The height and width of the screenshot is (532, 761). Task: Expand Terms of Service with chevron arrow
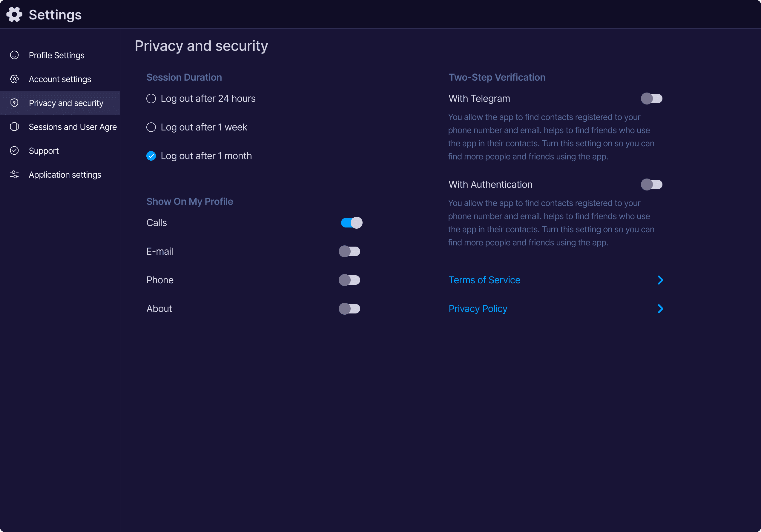pos(660,280)
